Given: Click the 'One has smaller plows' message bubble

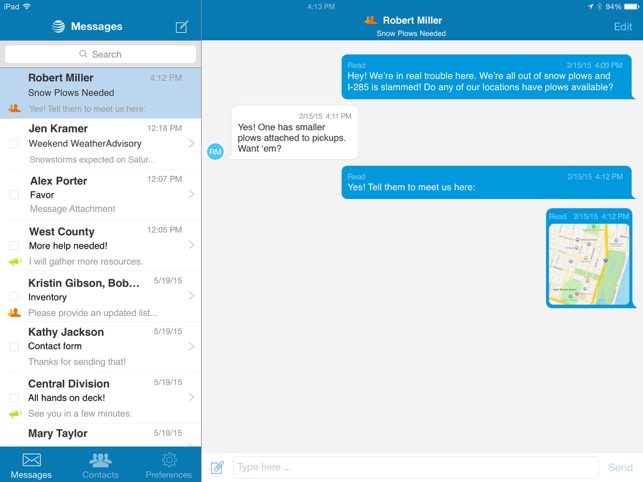Looking at the screenshot, I should 294,132.
